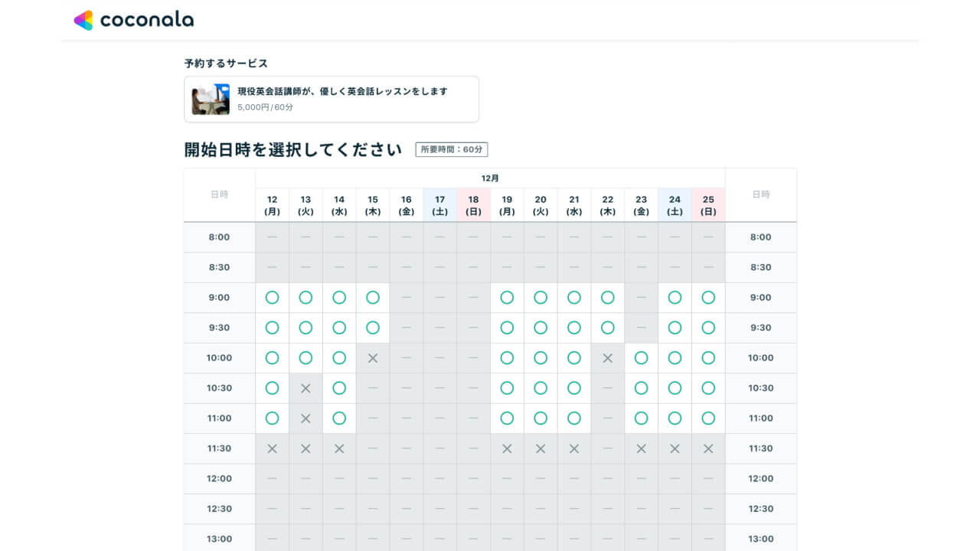Click the X mark at 10:30 on Tuesday the 13th
This screenshot has height=551, width=980.
tap(305, 388)
